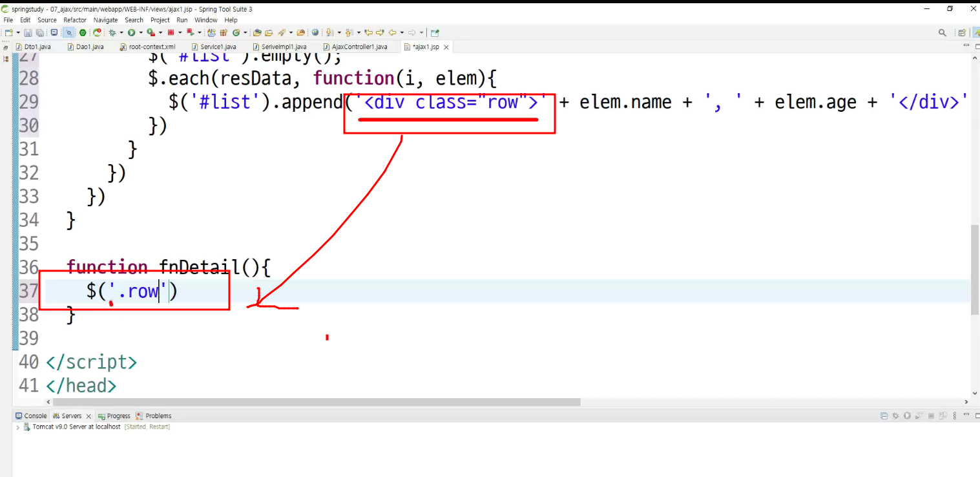The image size is (980, 477).
Task: Go to the next annotation with the yellow down arrow
Action: pyautogui.click(x=329, y=32)
